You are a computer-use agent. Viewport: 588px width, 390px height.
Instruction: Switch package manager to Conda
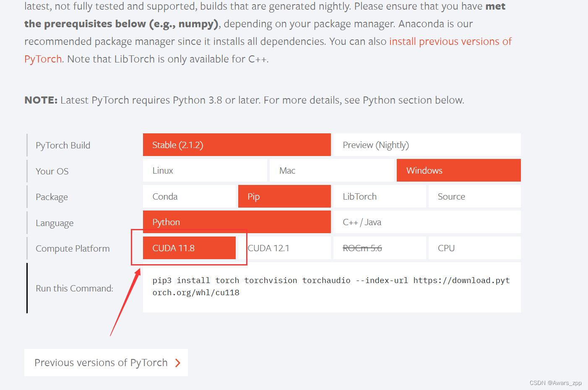pos(190,196)
